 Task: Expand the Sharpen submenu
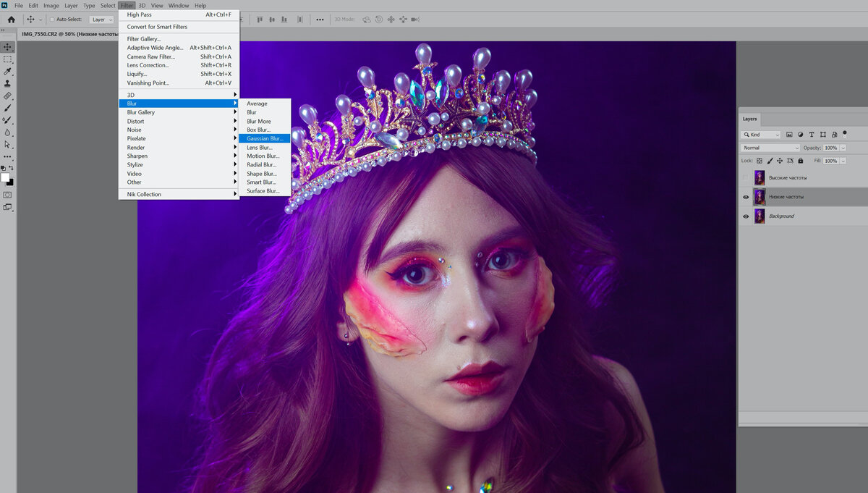[x=179, y=156]
